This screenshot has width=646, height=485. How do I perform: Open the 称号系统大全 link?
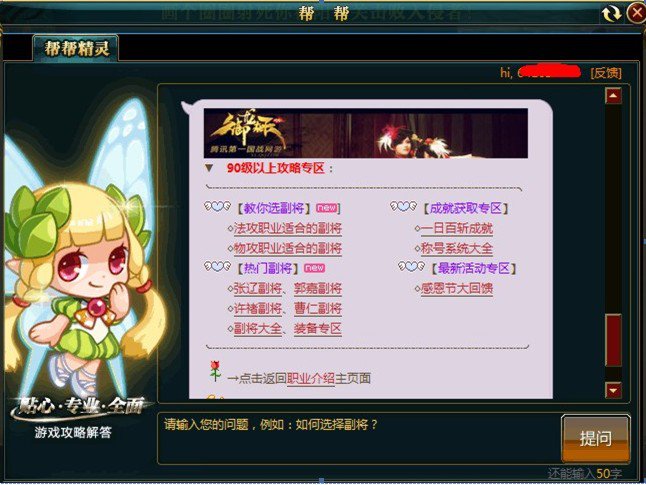pyautogui.click(x=456, y=248)
